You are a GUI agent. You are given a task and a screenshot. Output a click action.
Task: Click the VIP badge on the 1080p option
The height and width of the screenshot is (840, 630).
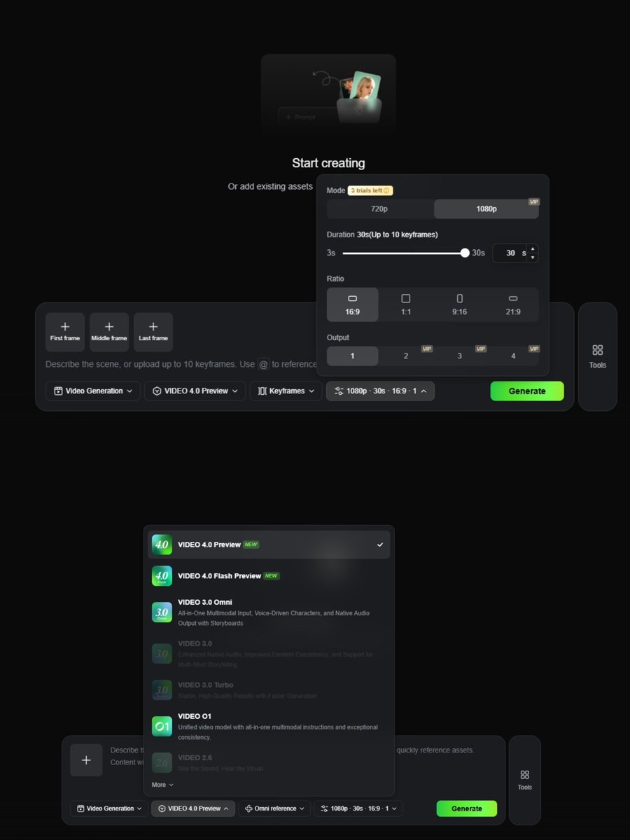point(534,202)
